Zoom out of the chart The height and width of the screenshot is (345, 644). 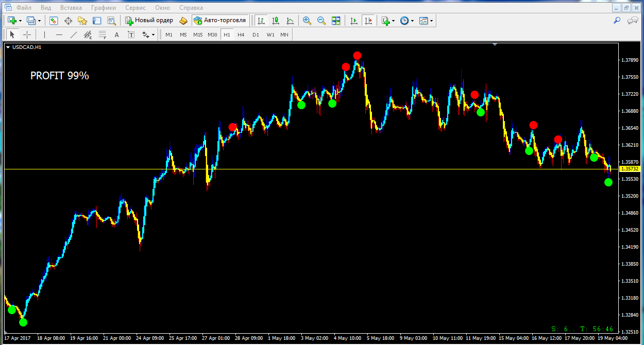(321, 21)
